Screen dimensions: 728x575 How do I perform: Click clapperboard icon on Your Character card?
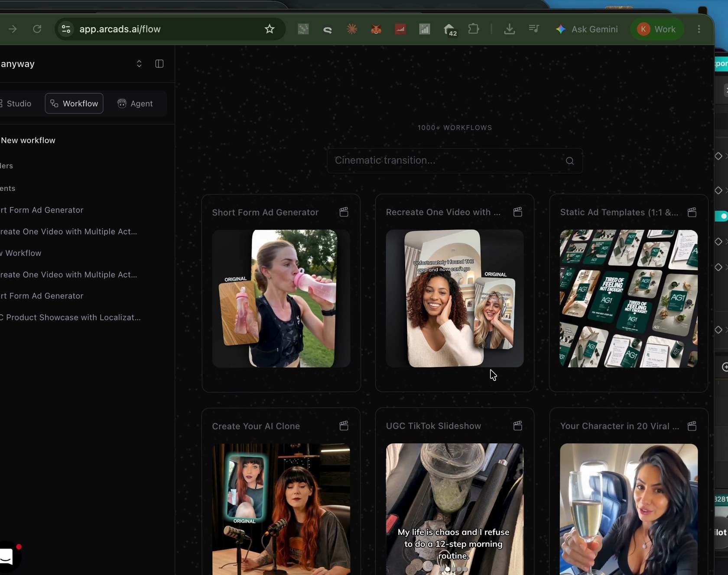click(x=692, y=426)
